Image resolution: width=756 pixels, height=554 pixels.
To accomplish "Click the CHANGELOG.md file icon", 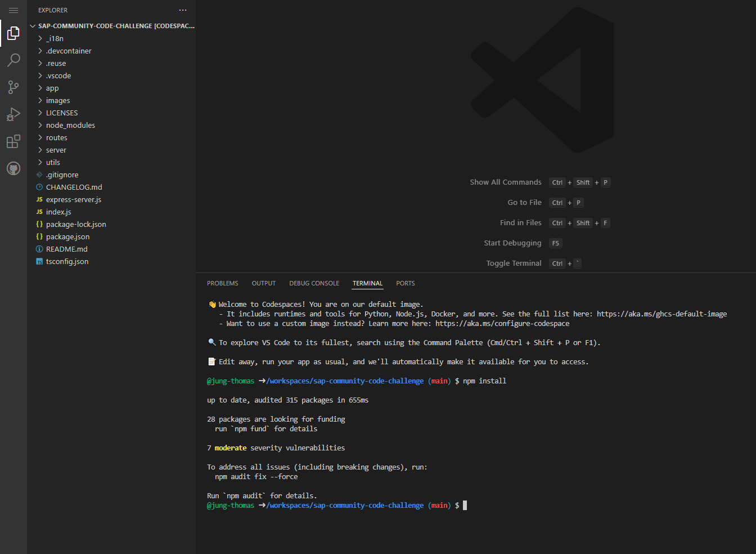I will (39, 187).
